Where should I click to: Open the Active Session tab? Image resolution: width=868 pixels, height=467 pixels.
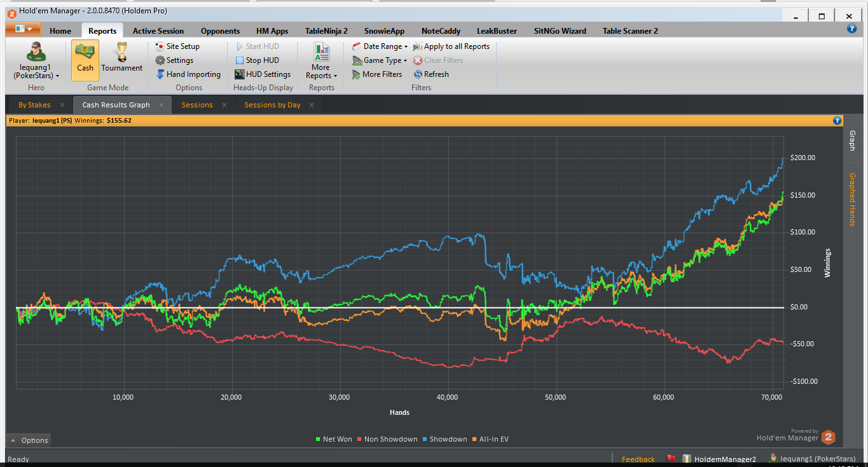(158, 30)
